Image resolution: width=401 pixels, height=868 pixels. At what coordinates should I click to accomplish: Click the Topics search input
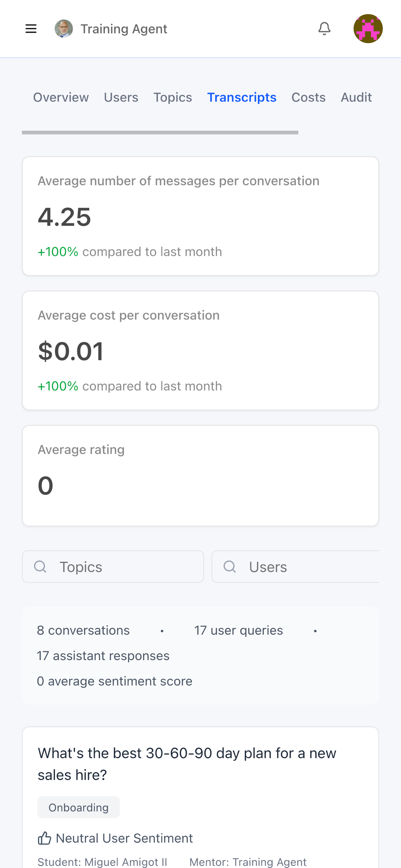113,567
